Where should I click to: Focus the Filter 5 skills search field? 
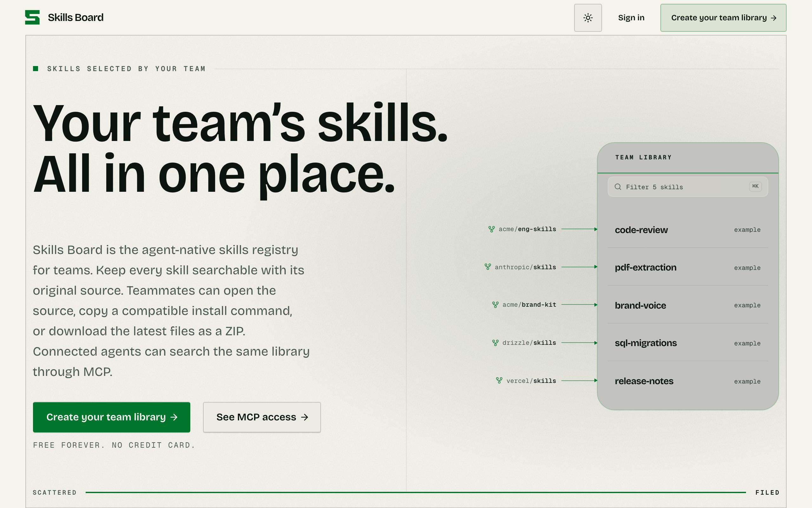[x=688, y=187]
